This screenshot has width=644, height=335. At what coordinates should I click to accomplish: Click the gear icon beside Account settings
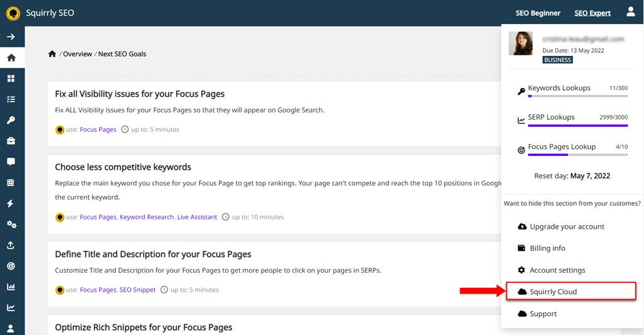[x=521, y=270]
